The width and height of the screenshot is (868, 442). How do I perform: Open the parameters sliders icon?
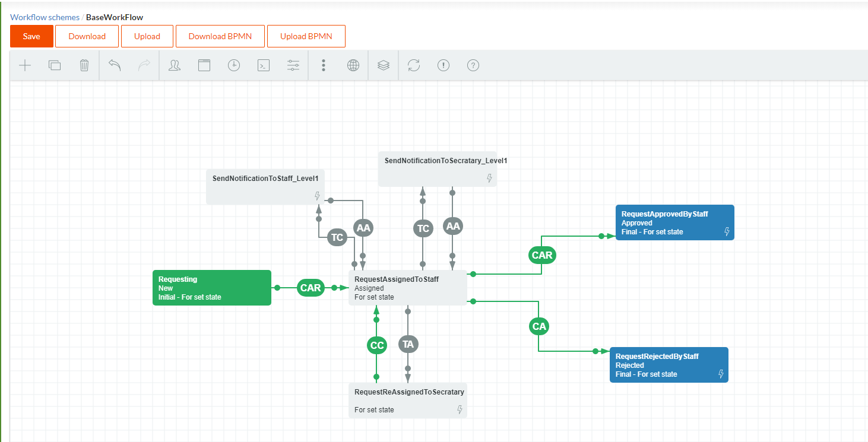tap(293, 65)
